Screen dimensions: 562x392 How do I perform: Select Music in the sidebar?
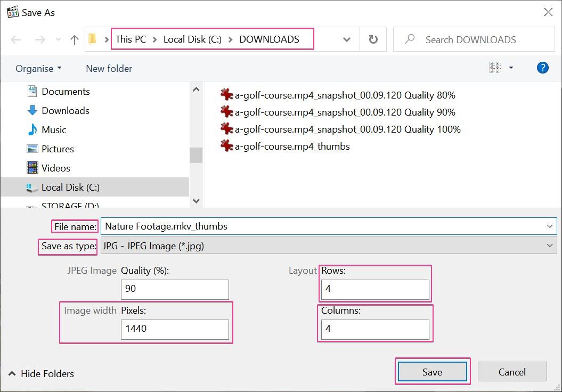(x=54, y=129)
